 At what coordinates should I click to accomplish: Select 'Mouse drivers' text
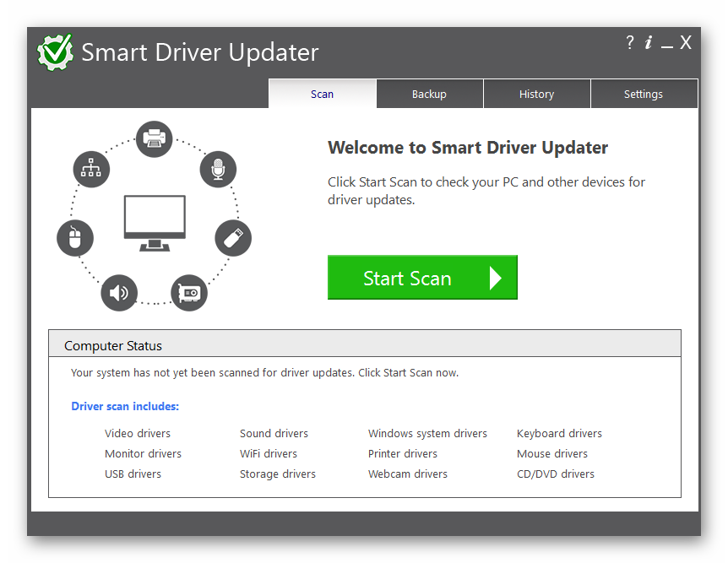pyautogui.click(x=552, y=453)
